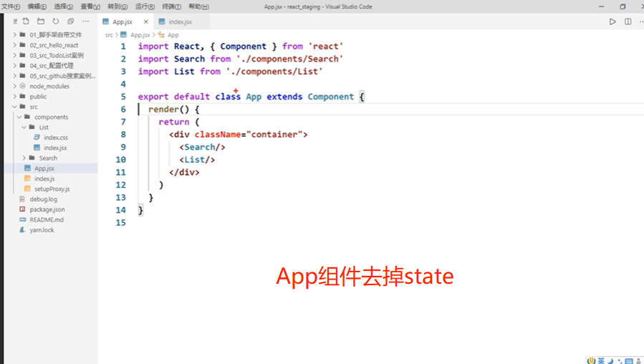Open setupProxy.js in the file tree
Viewport: 644px width, 364px height.
pyautogui.click(x=52, y=188)
